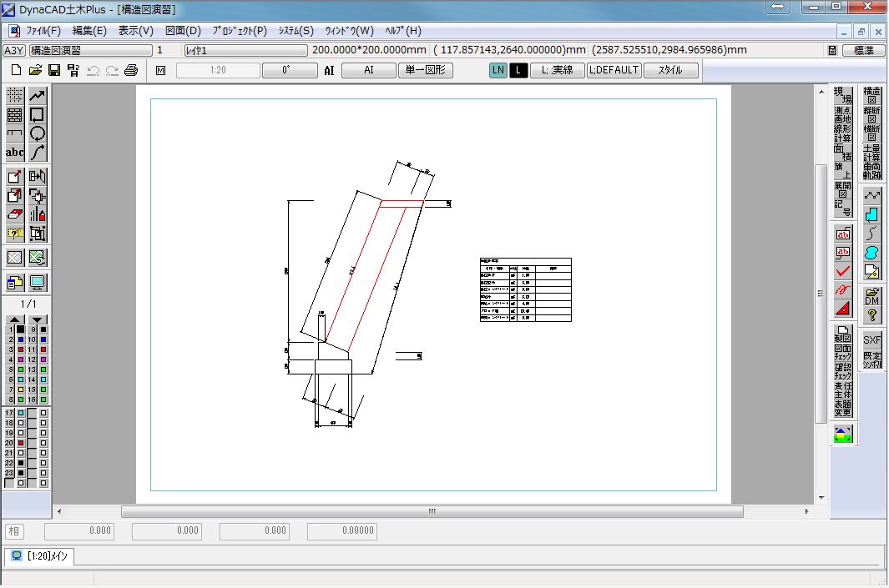Screen dimensions: 889x588
Task: Open the 表示(V) menu
Action: tap(135, 31)
